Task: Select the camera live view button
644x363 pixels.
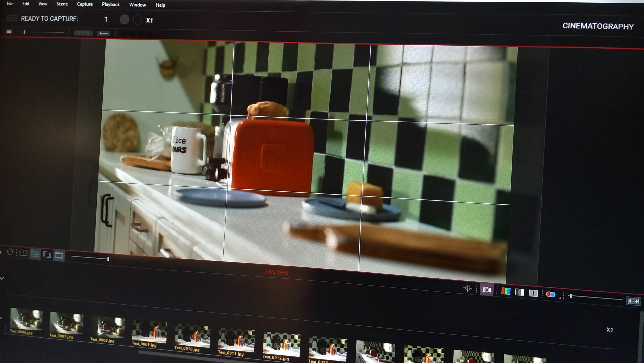Action: [487, 290]
